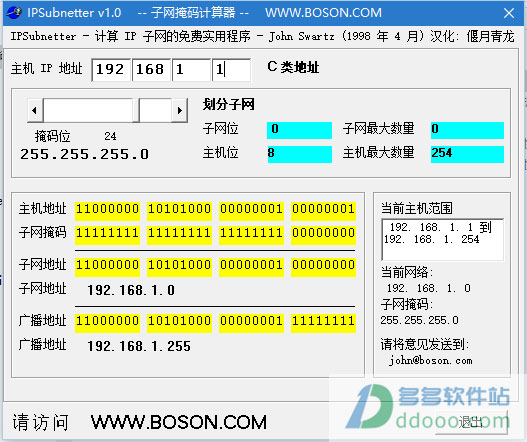The width and height of the screenshot is (527, 442).
Task: Click the mask bits slider thumb
Action: (136, 110)
